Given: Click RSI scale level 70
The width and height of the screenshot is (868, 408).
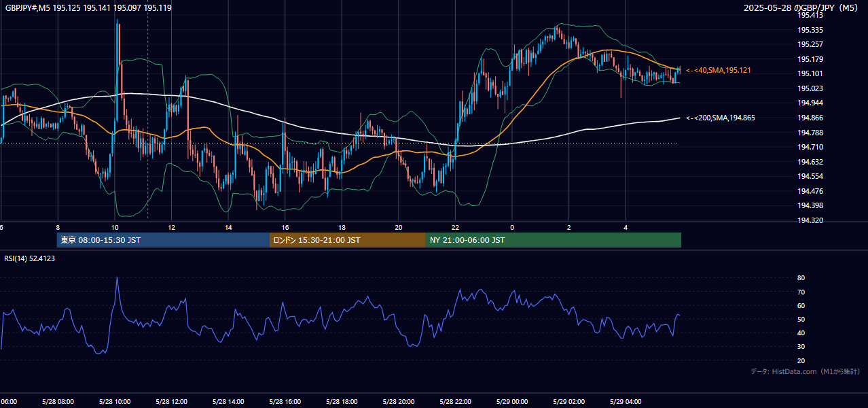Looking at the screenshot, I should click(x=801, y=292).
